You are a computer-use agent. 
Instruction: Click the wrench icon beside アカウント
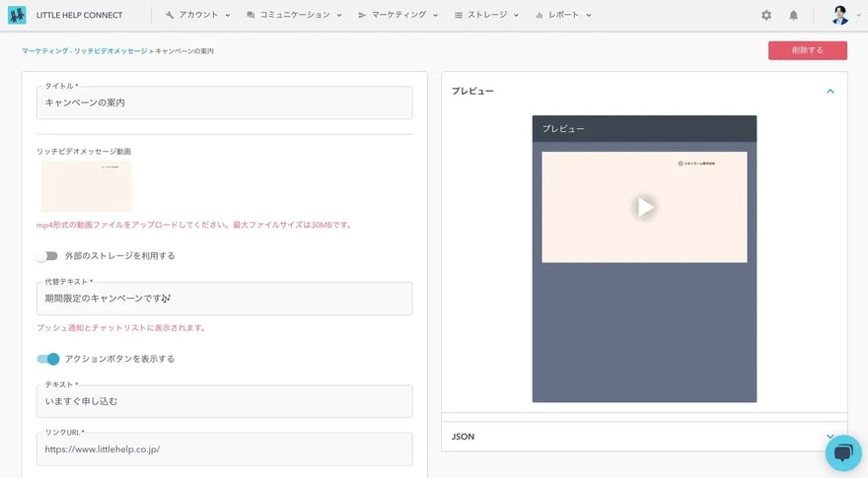point(170,15)
